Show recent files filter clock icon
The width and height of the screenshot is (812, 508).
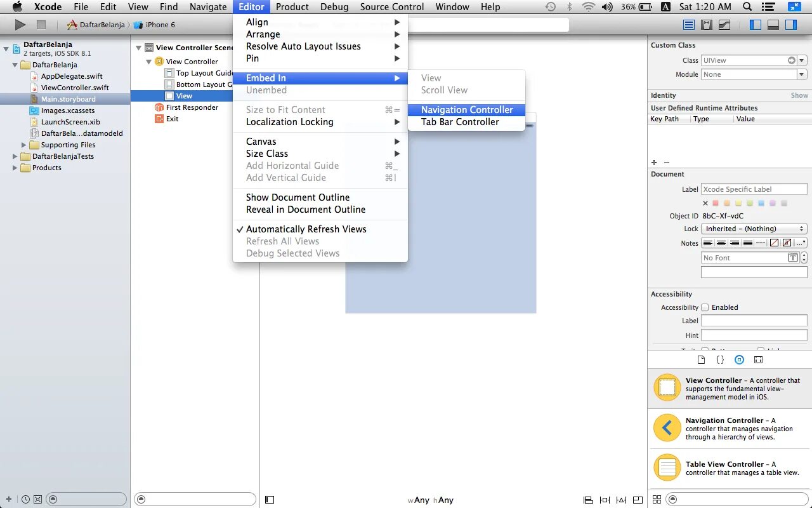[x=26, y=500]
